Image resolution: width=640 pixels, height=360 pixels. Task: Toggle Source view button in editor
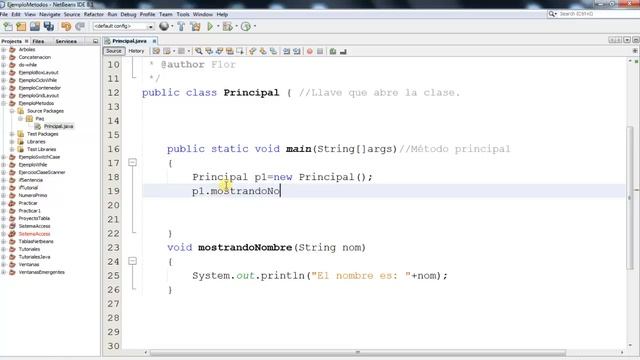click(x=114, y=51)
